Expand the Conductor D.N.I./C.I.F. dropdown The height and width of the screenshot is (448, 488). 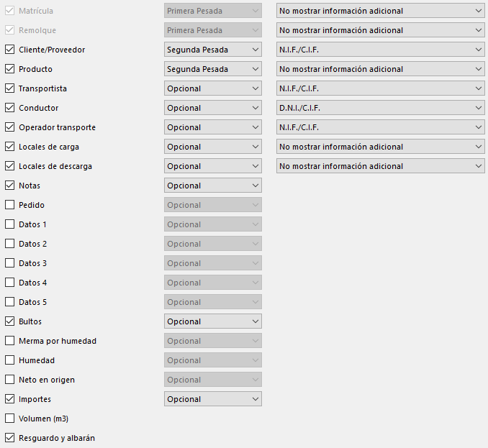coord(380,108)
